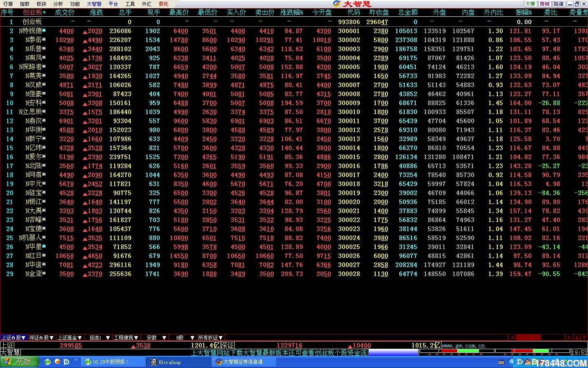Click the 大智慧 logo icon in title bar
The width and height of the screenshot is (588, 368).
pos(337,4)
